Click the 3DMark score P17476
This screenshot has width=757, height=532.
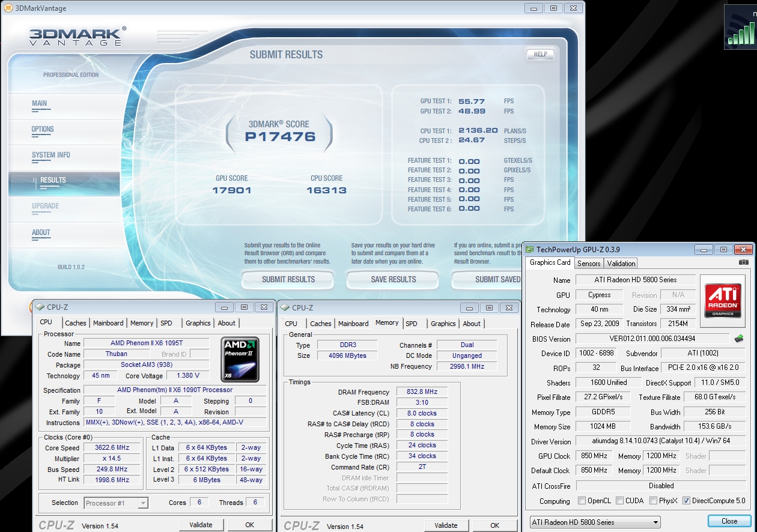coord(280,137)
